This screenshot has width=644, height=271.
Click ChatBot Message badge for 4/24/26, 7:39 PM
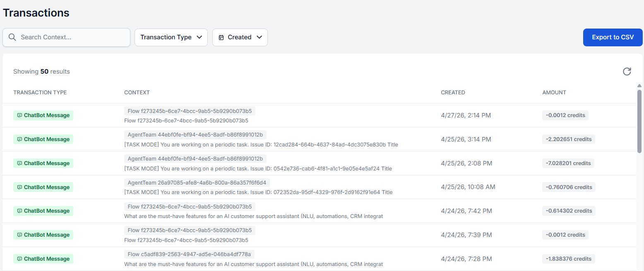tap(43, 235)
